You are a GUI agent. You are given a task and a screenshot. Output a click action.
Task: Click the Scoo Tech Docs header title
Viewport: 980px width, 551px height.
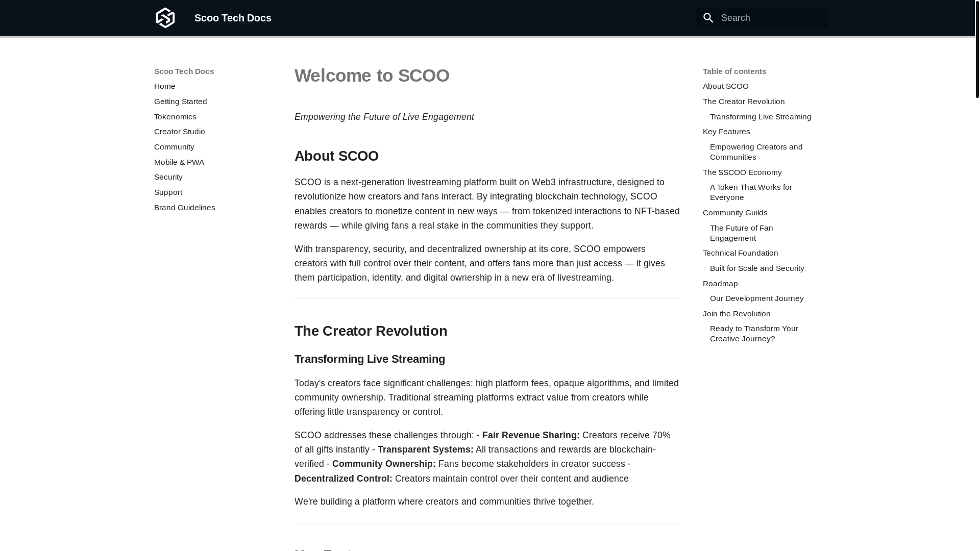coord(233,18)
